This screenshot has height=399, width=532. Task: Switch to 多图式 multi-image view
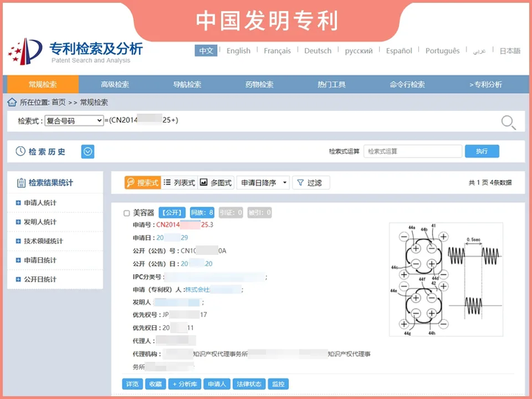coord(216,183)
